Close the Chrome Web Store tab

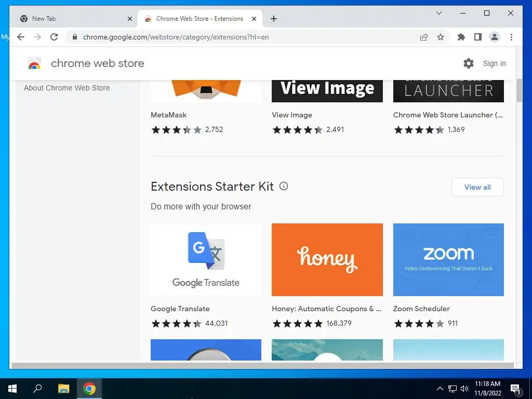click(254, 19)
